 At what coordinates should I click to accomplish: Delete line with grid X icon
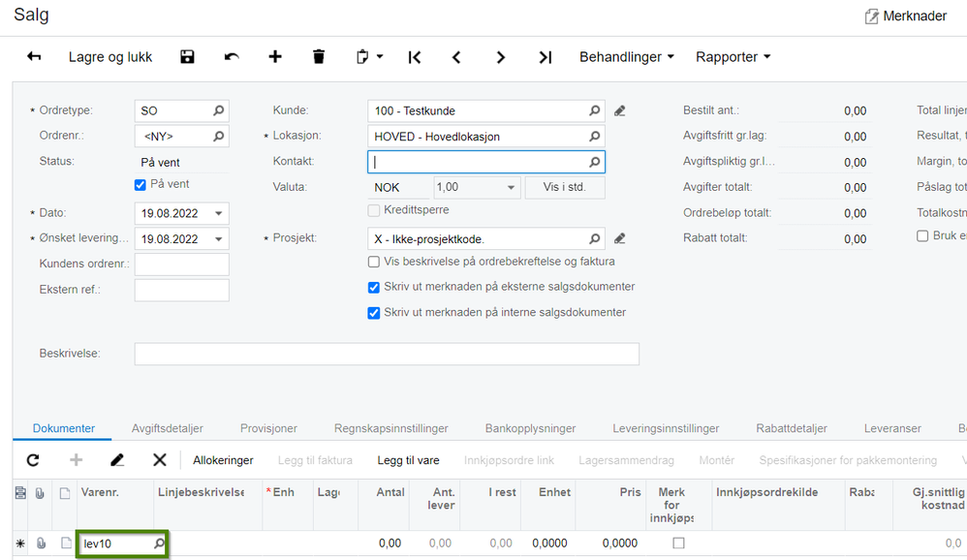pos(159,460)
